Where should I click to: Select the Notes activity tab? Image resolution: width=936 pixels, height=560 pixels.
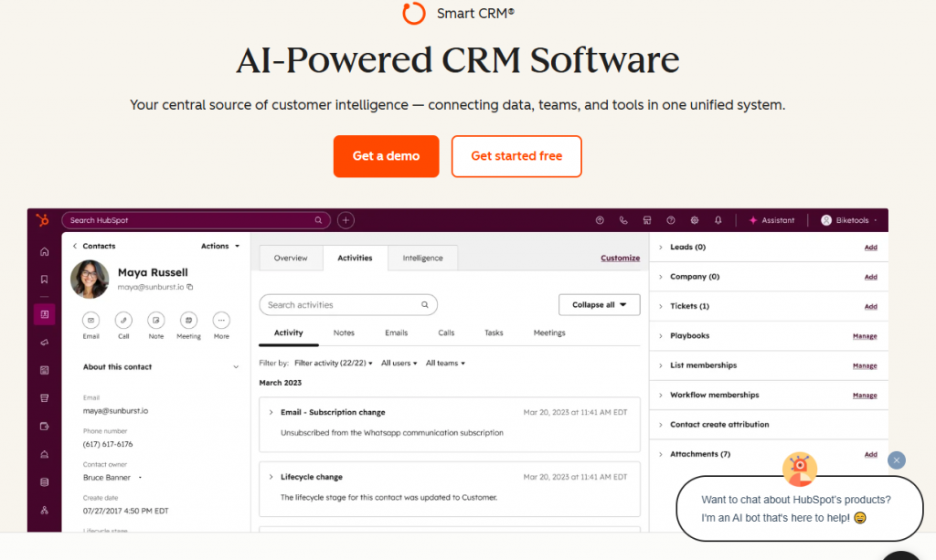344,333
